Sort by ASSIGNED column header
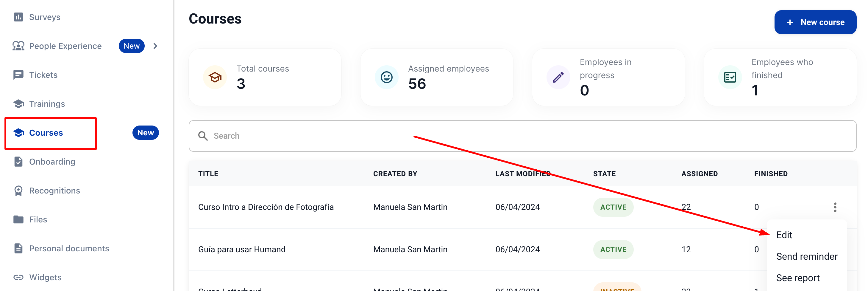 tap(700, 174)
